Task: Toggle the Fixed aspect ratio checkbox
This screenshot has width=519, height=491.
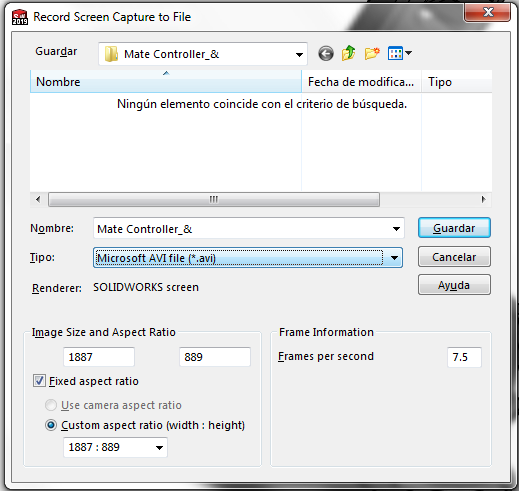Action: click(39, 381)
